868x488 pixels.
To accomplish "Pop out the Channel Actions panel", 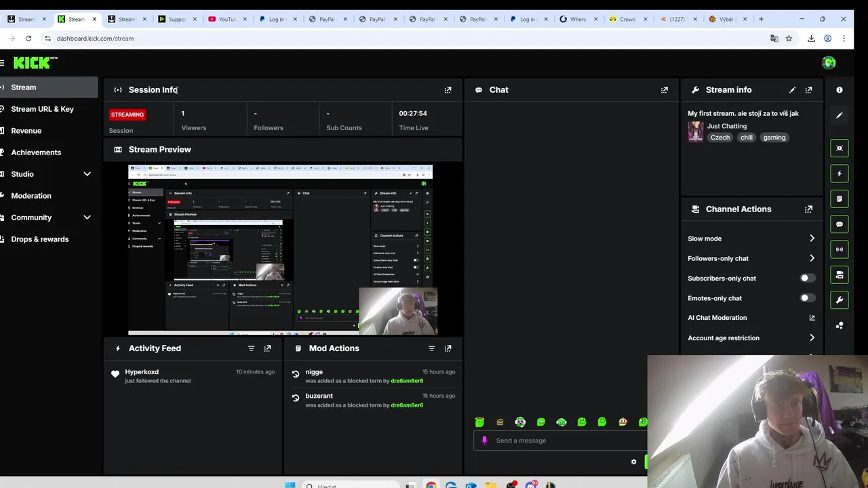I will tap(808, 209).
